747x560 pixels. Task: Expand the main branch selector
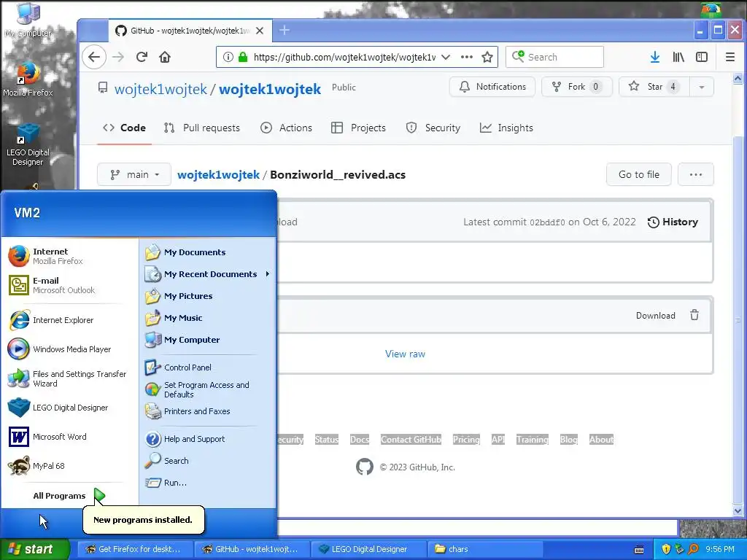(x=134, y=175)
